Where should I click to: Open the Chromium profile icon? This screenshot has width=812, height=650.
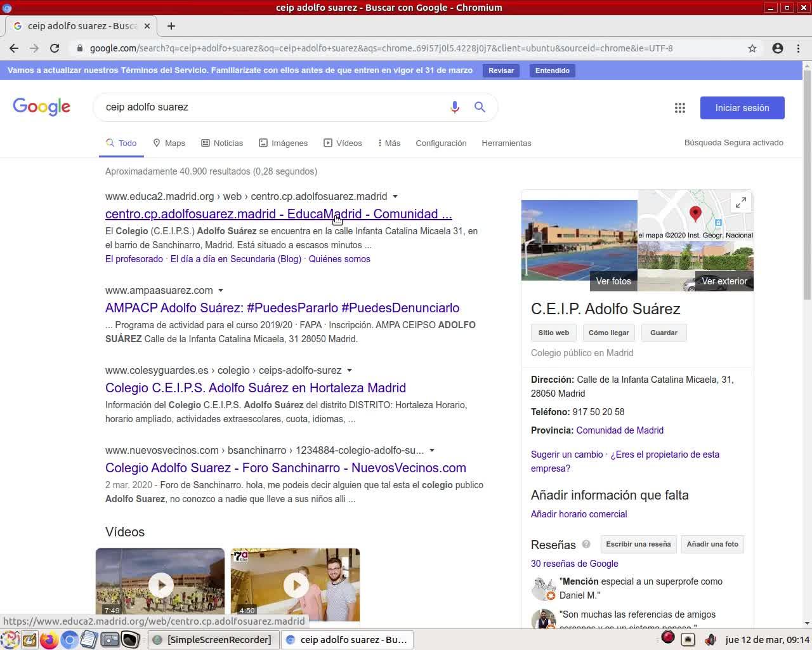point(778,48)
